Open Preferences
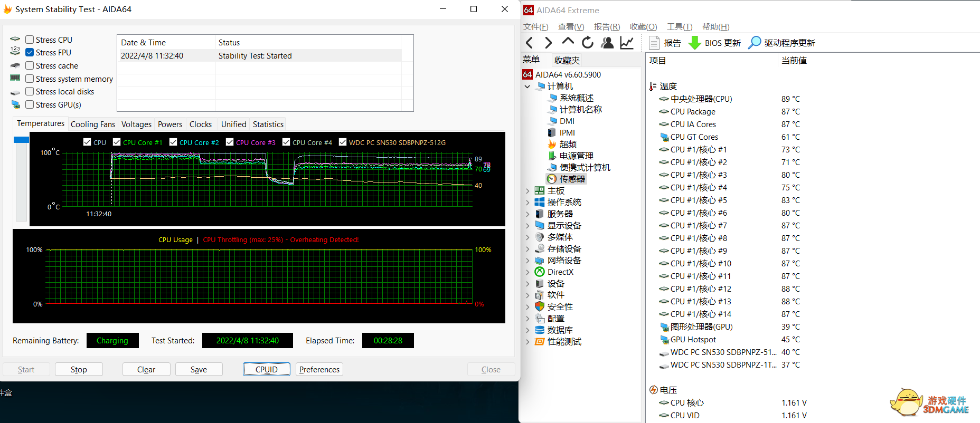 click(319, 369)
